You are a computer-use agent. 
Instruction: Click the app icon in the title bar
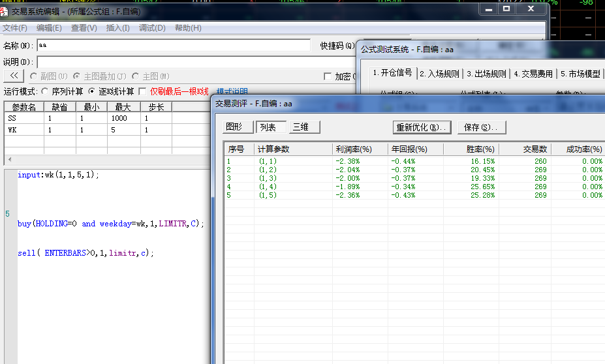coord(5,11)
